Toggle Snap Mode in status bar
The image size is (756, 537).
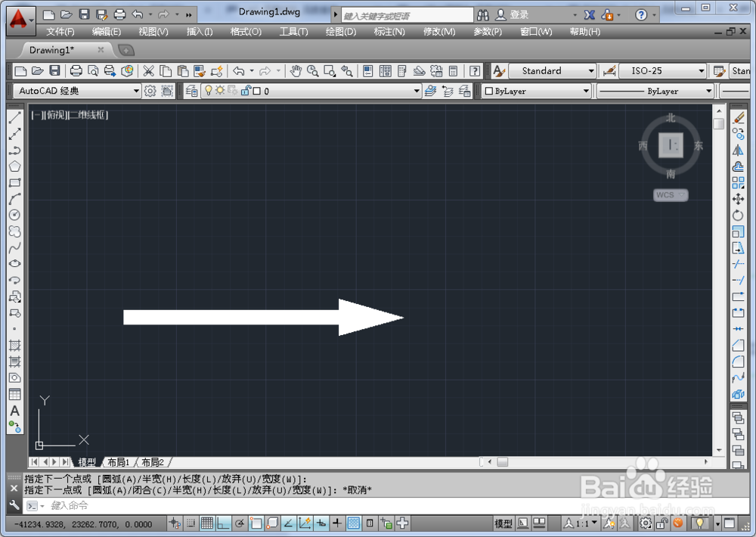click(191, 523)
